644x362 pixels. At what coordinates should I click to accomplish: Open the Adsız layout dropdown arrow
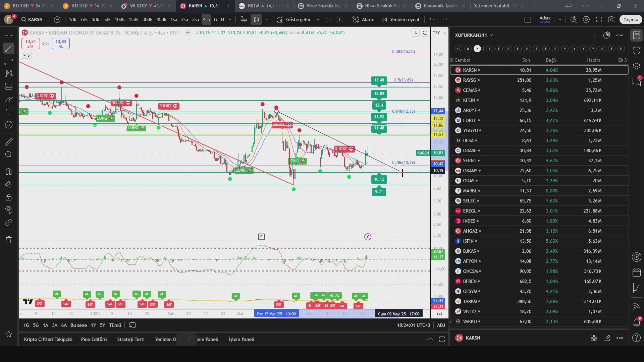click(560, 19)
